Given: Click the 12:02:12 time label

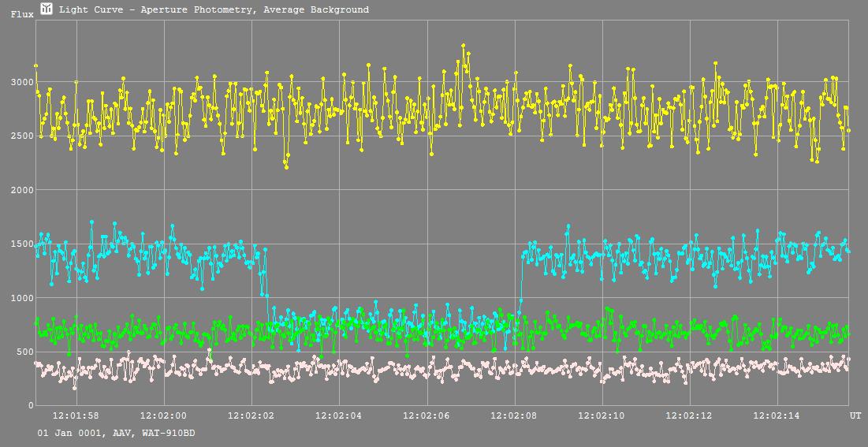Looking at the screenshot, I should [690, 415].
